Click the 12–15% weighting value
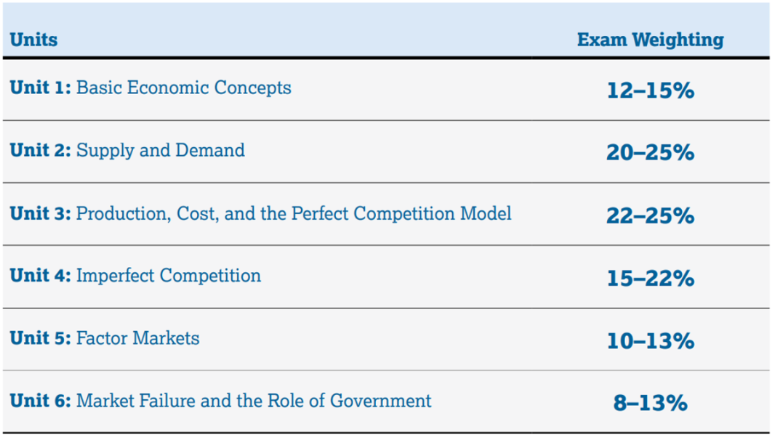The width and height of the screenshot is (773, 437). coord(650,90)
